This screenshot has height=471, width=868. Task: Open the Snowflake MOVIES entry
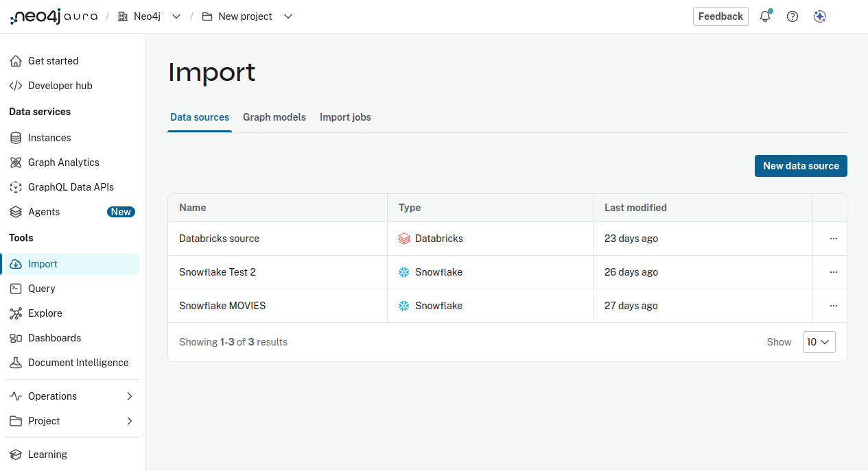222,306
